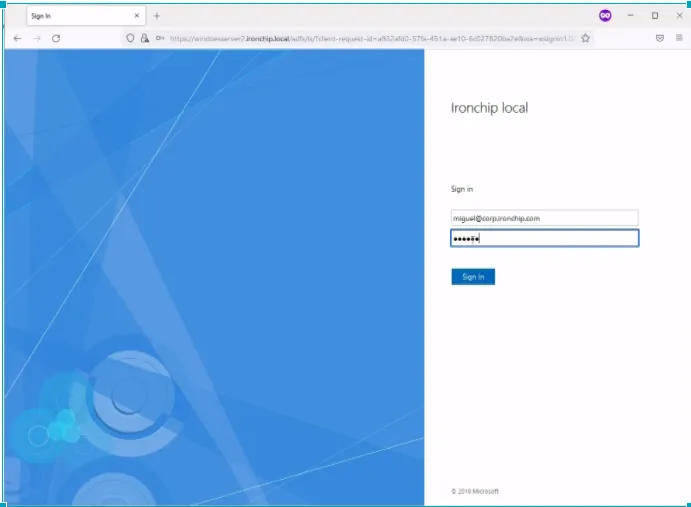Click the Ironchip local heading
691x507 pixels.
pos(489,108)
